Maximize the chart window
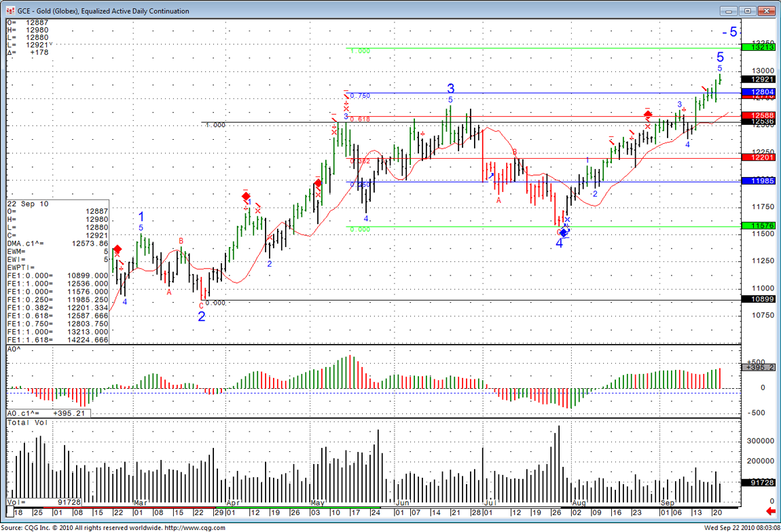Image resolution: width=781 pixels, height=532 pixels. [x=748, y=11]
